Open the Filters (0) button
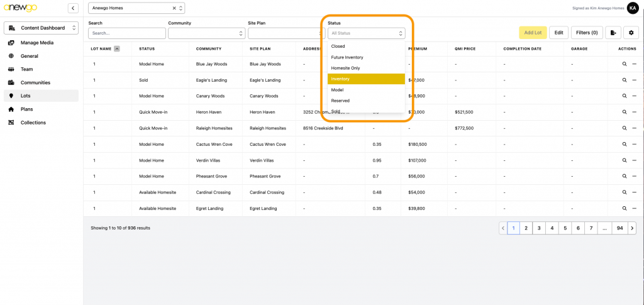The image size is (644, 305). click(587, 33)
